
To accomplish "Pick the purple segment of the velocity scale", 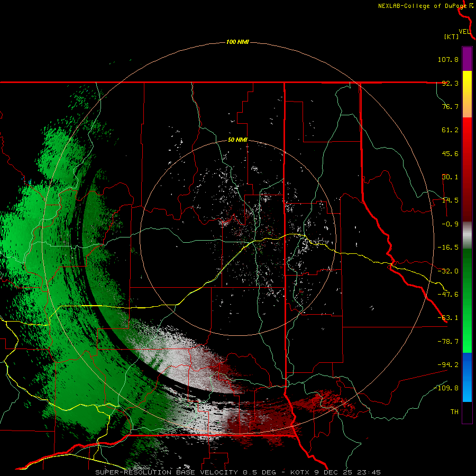I will click(x=467, y=59).
